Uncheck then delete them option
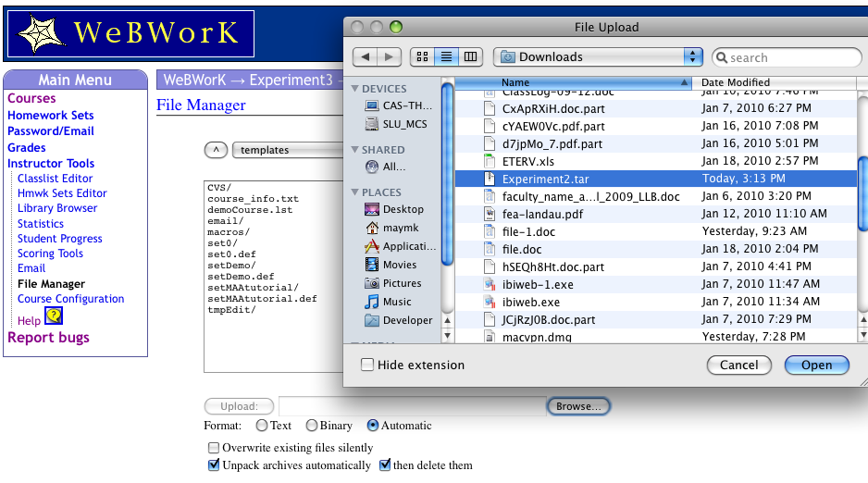The height and width of the screenshot is (483, 868). click(x=385, y=464)
